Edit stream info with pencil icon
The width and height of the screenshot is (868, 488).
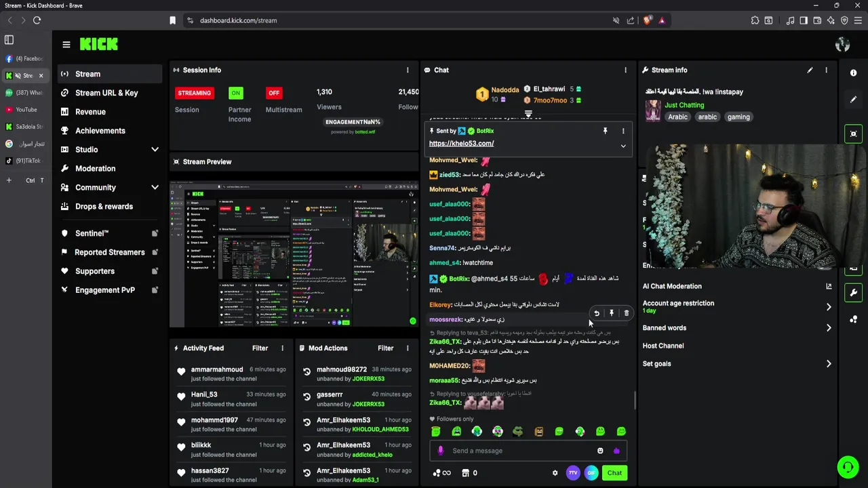pyautogui.click(x=810, y=70)
